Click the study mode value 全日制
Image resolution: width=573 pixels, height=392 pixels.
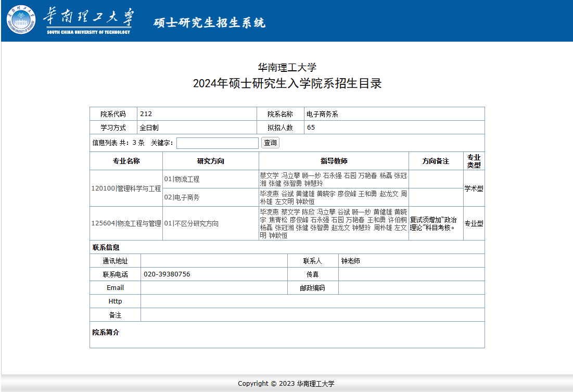tap(149, 128)
